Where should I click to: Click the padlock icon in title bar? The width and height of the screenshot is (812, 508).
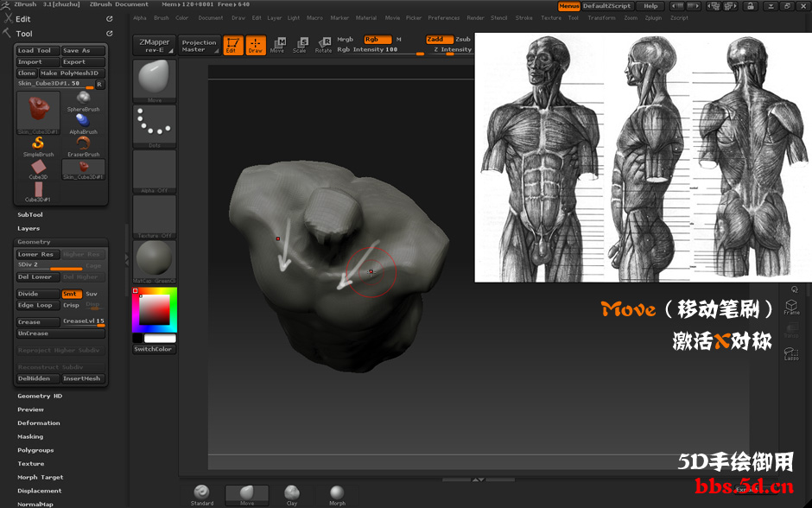(x=751, y=6)
